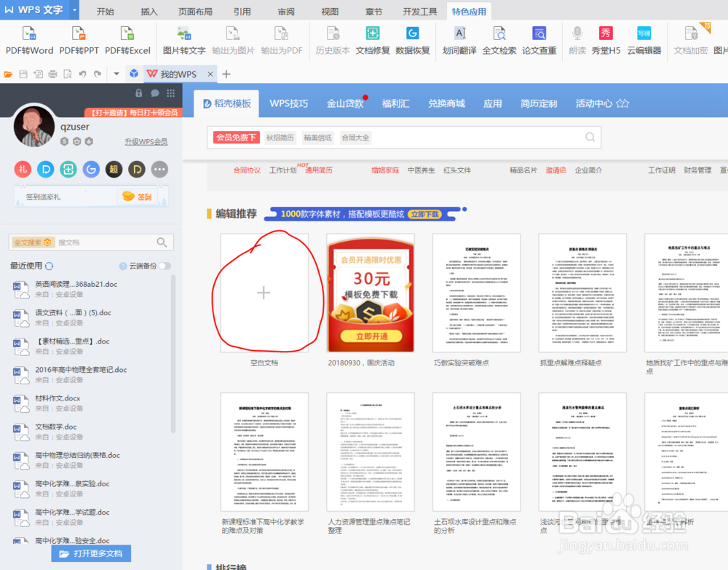Image resolution: width=728 pixels, height=570 pixels.
Task: Click the 通用简历 category link
Action: (319, 170)
